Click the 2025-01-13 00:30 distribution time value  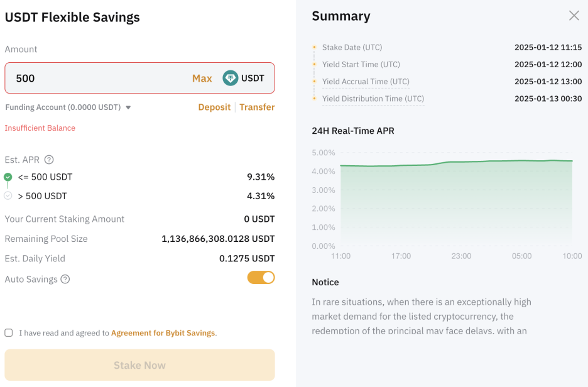548,99
